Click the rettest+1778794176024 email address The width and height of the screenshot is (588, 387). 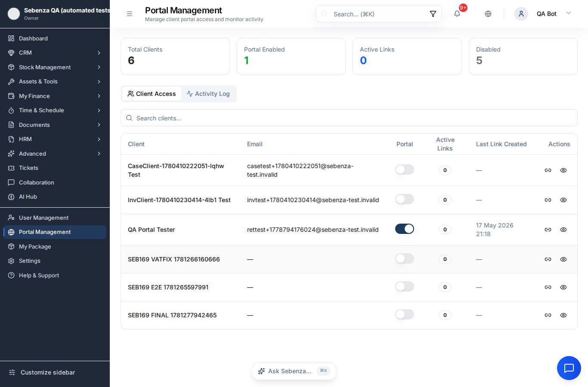(313, 230)
